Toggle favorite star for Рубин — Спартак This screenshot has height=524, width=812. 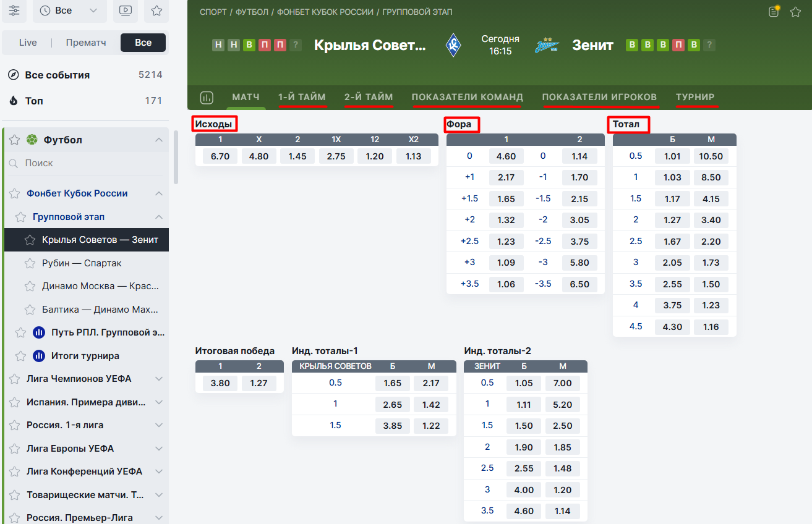tap(30, 263)
